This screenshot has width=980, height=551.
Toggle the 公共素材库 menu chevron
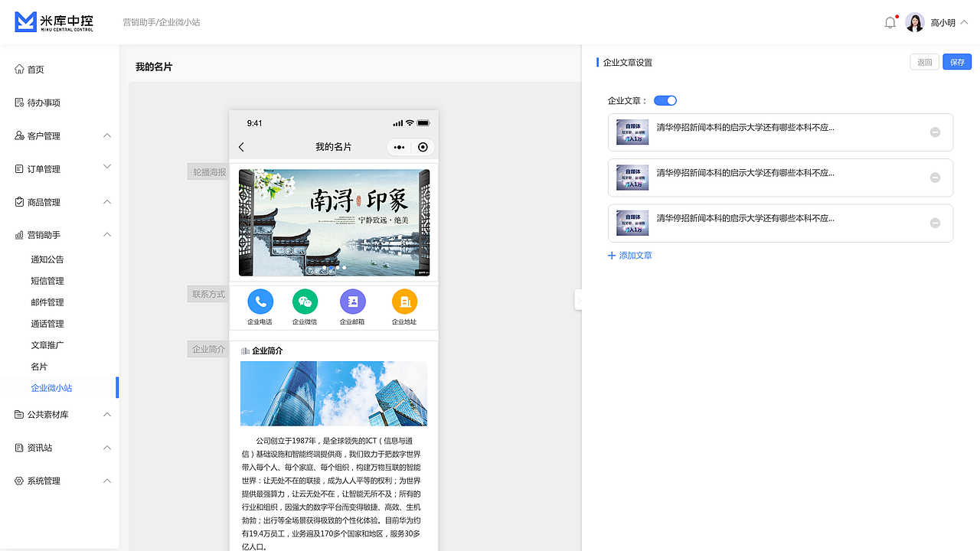(x=107, y=414)
